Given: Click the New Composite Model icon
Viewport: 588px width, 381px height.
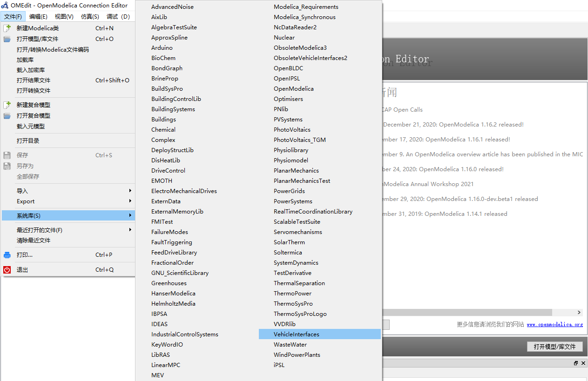Looking at the screenshot, I should pyautogui.click(x=7, y=105).
